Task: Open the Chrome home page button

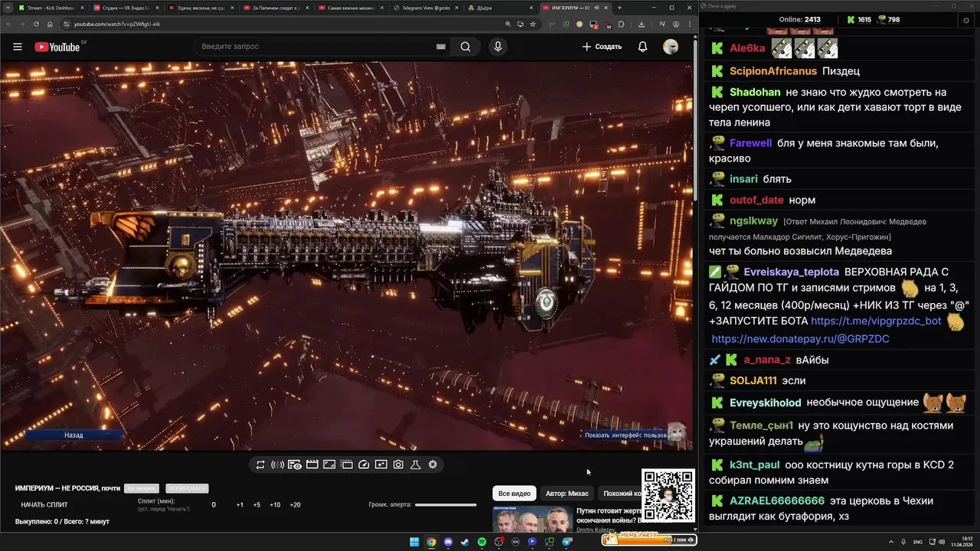Action: tap(50, 24)
